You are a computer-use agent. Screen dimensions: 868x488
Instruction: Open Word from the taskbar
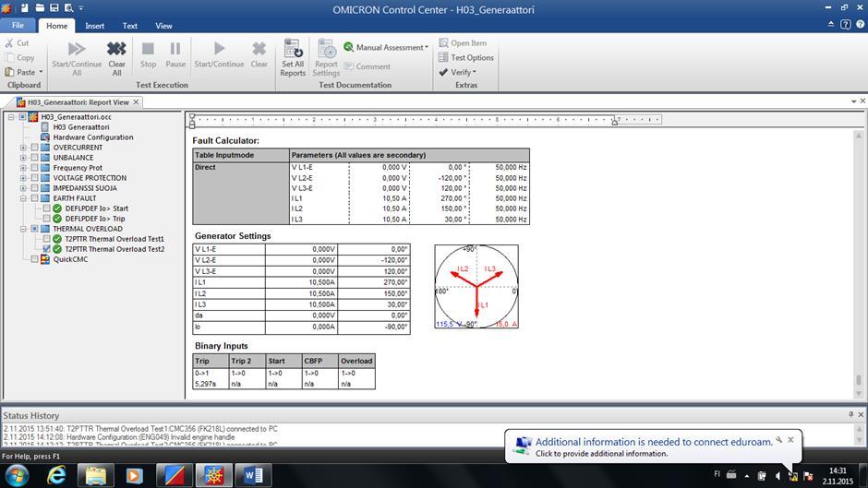point(253,475)
